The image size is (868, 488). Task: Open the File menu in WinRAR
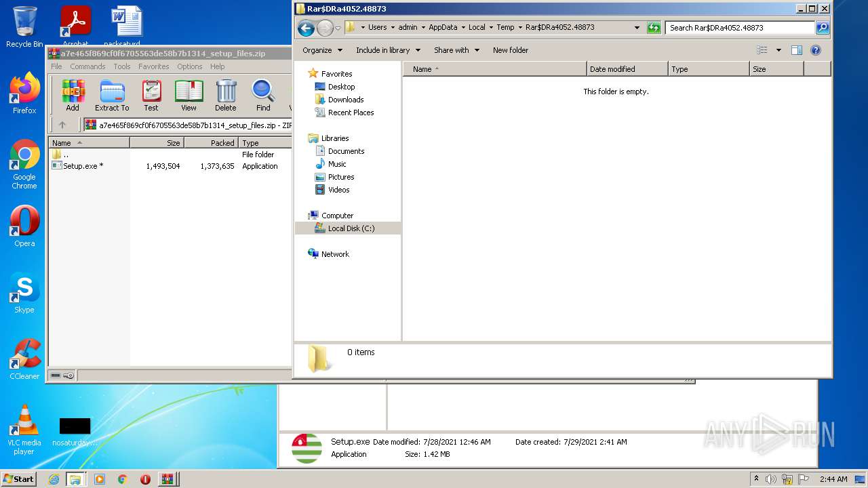pyautogui.click(x=56, y=66)
